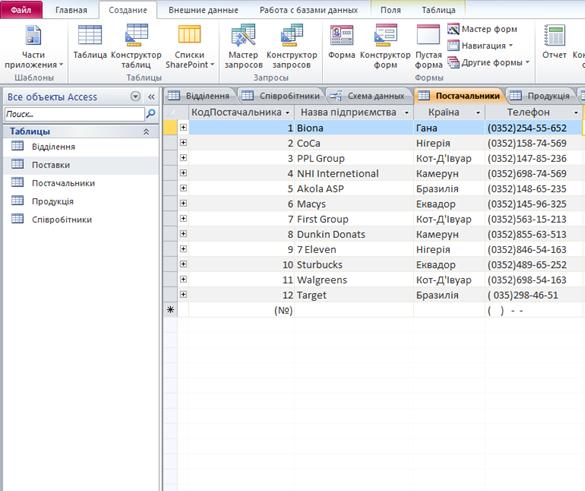Expand subdatasheet for First Group row
This screenshot has height=491, width=585.
183,218
